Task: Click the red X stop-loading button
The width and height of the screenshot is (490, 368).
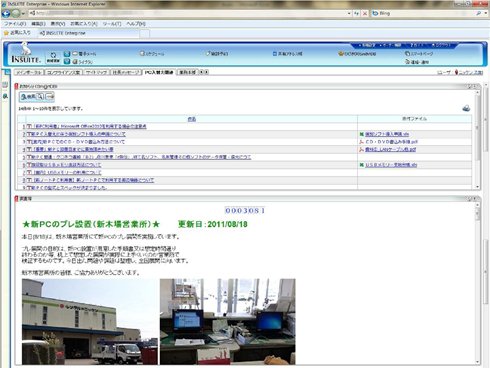Action: [364, 13]
